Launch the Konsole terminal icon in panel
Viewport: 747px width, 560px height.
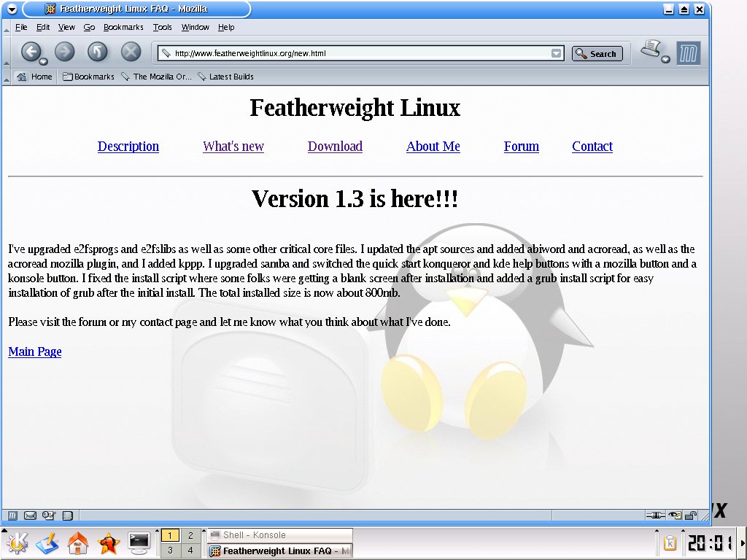tap(139, 542)
